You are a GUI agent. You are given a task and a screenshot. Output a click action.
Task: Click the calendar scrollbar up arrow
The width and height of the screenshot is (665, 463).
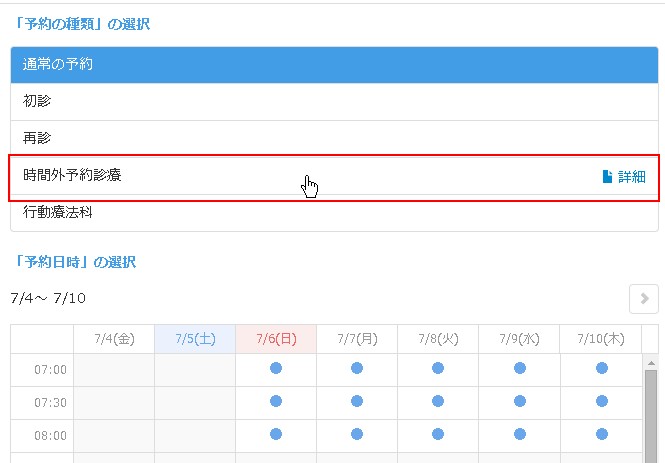click(x=651, y=363)
